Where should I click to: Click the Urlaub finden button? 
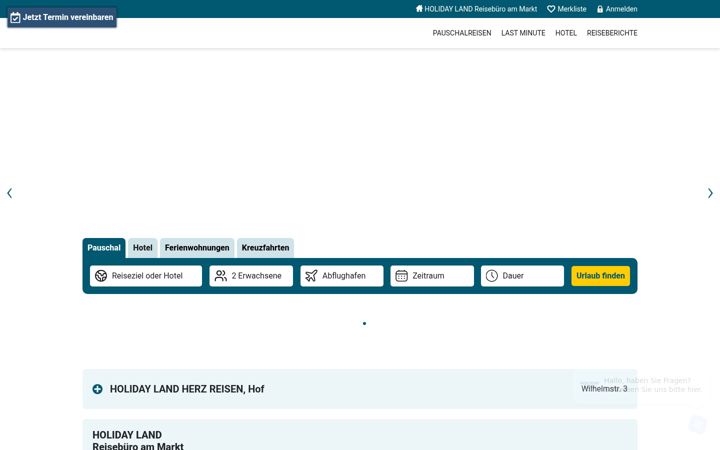click(601, 276)
